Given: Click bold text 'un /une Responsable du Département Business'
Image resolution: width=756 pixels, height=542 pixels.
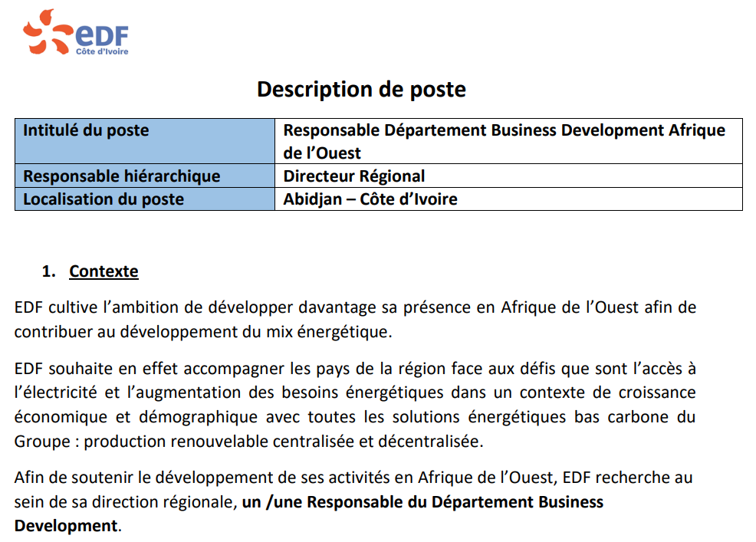Looking at the screenshot, I should (422, 502).
